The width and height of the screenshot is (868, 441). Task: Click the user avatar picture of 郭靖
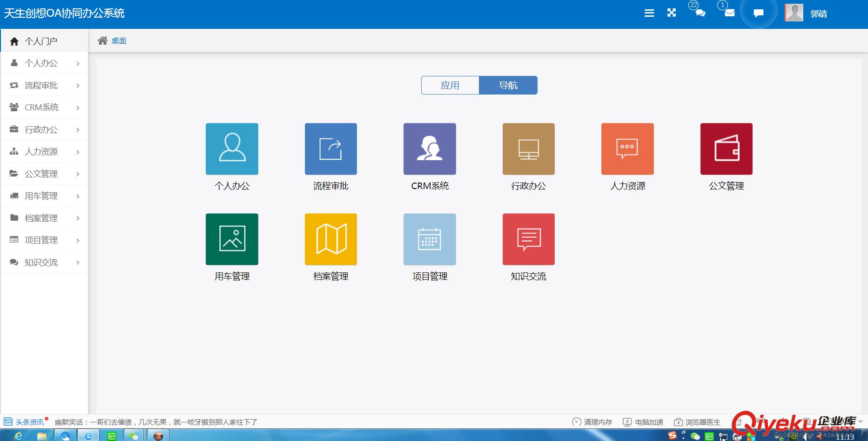pyautogui.click(x=794, y=13)
